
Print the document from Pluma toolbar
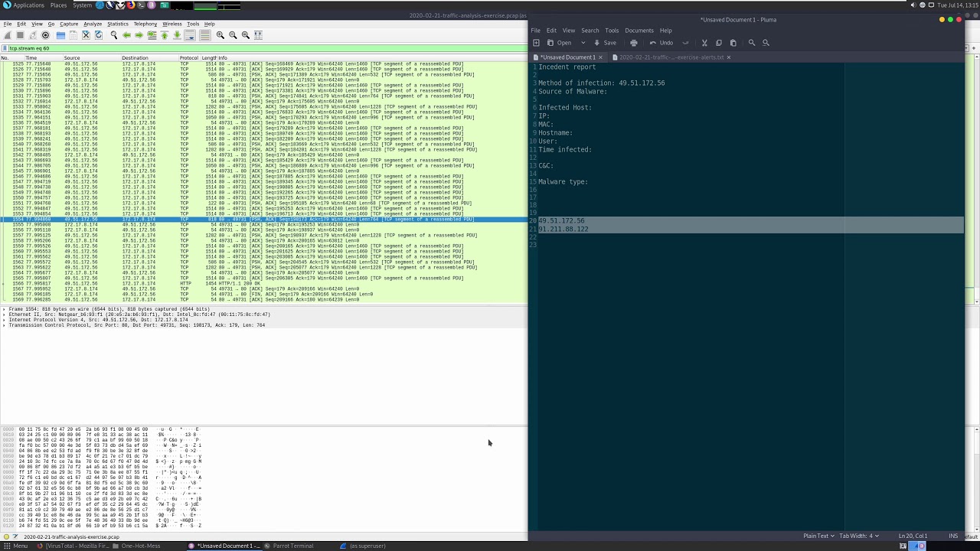[633, 43]
